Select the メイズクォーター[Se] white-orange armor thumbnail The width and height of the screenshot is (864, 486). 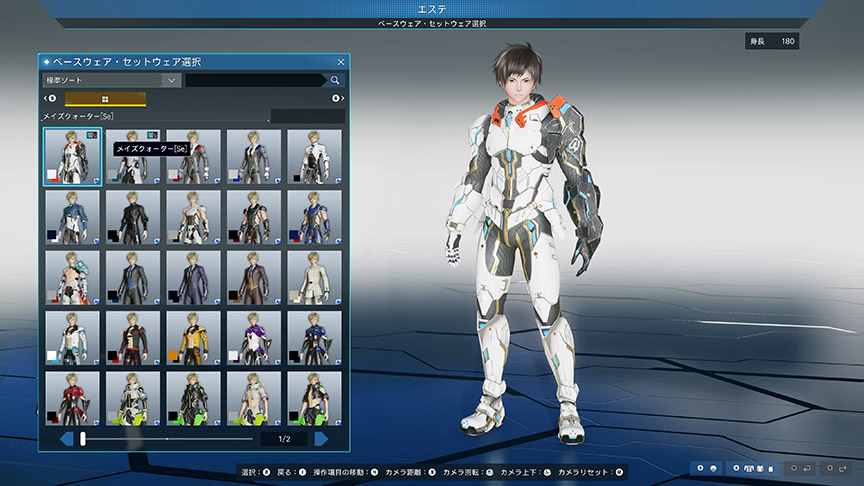pos(73,157)
